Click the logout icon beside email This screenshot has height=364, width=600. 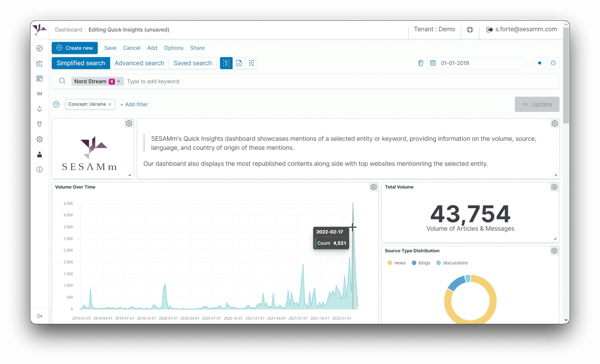(489, 29)
